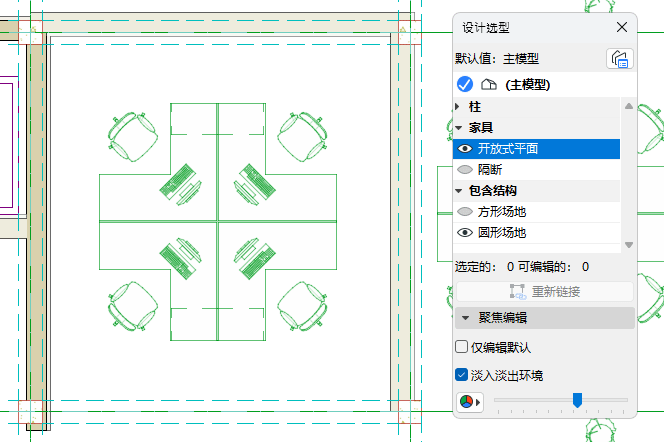Activate the (主模型) blue checkmark
This screenshot has width=664, height=442.
[465, 84]
